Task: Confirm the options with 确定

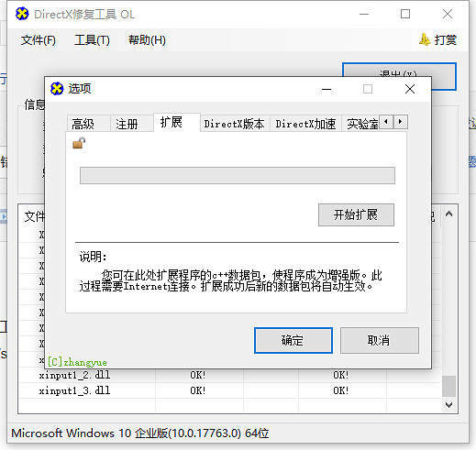Action: (293, 340)
